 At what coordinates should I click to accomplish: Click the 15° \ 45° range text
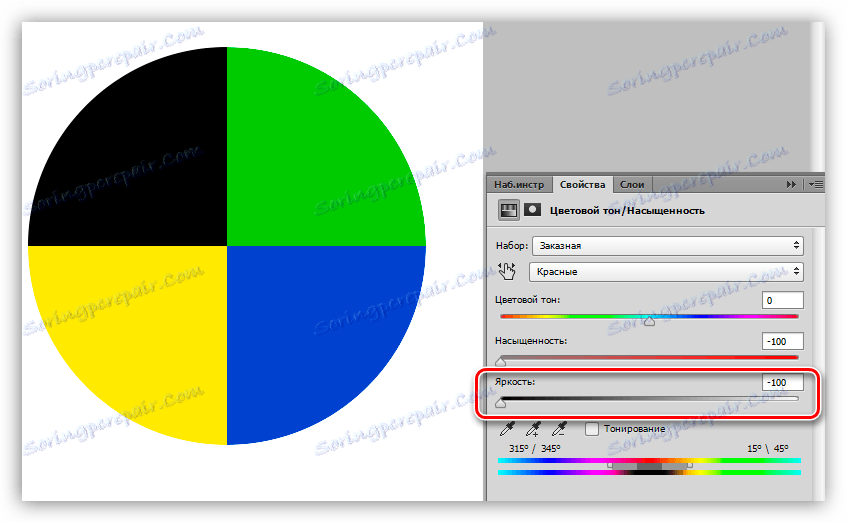tap(768, 448)
